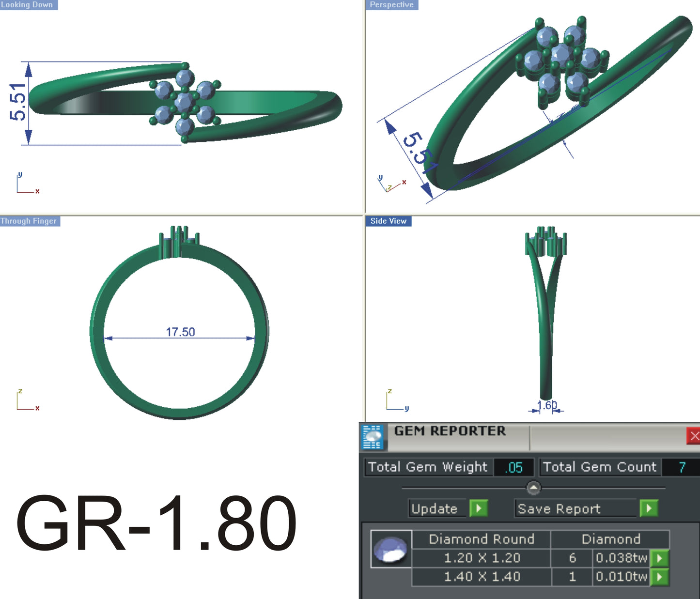Click the Save Report button
Screen dimensions: 700x599
point(559,509)
